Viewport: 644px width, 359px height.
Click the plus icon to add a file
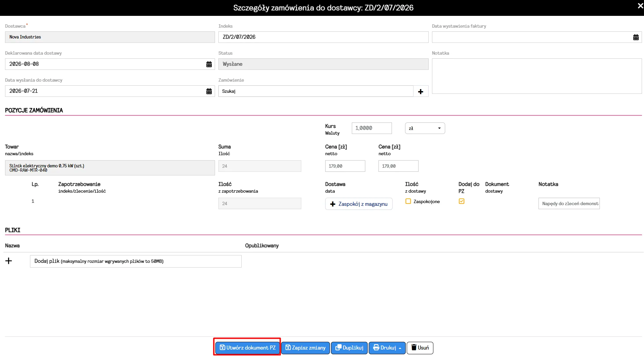9,261
